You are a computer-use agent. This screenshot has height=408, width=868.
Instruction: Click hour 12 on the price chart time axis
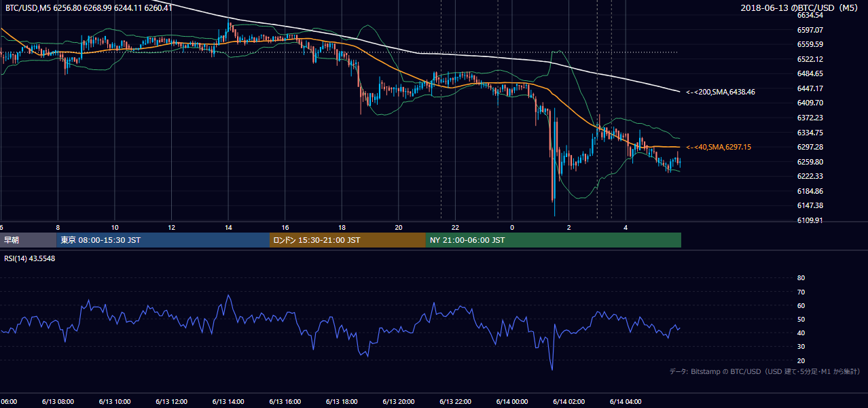[172, 227]
